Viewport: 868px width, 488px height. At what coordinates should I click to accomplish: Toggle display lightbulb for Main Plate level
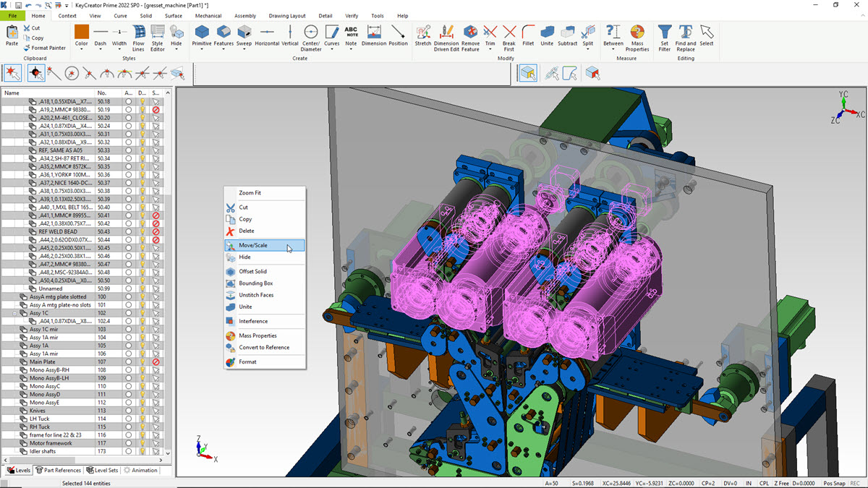coord(142,362)
